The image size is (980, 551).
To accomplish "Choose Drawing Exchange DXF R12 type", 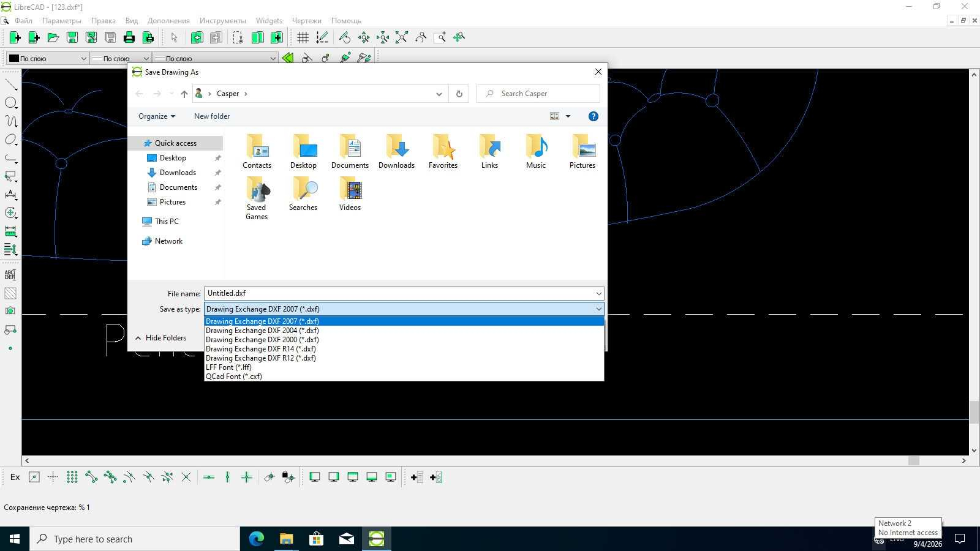I will coord(261,358).
